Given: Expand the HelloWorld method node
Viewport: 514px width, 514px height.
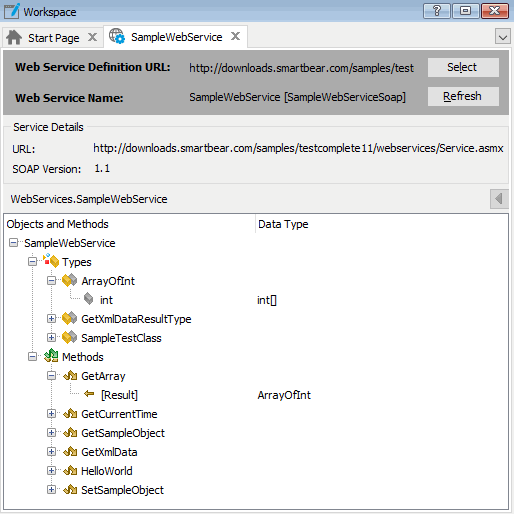Looking at the screenshot, I should [x=51, y=471].
